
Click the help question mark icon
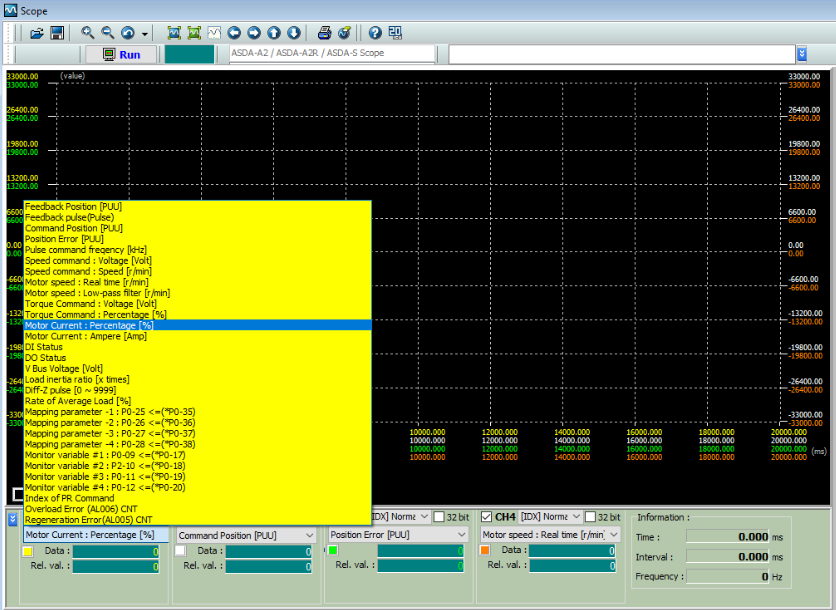375,33
